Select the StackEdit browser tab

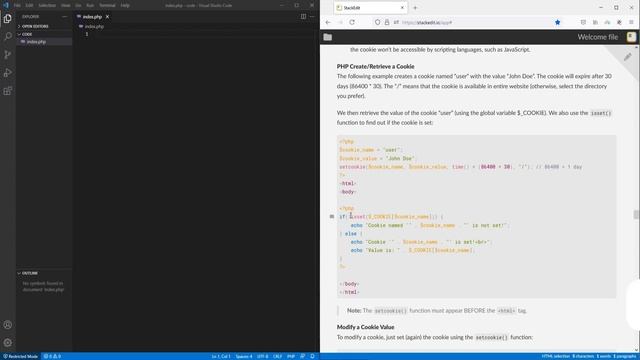point(370,8)
